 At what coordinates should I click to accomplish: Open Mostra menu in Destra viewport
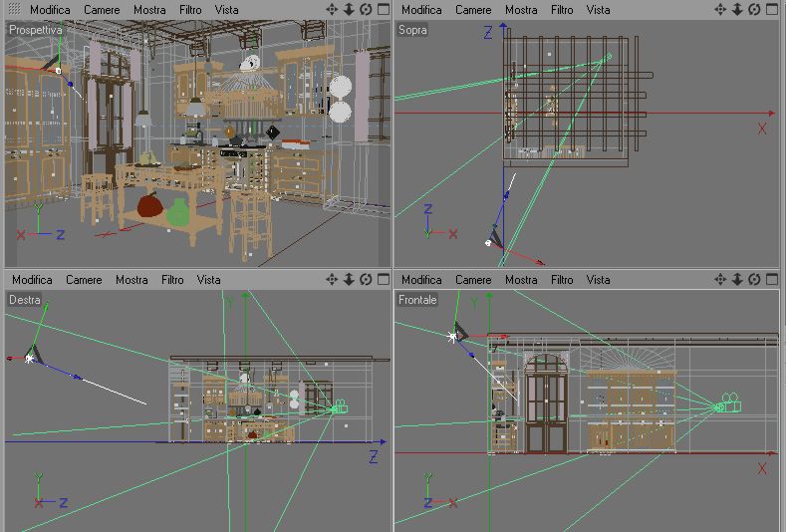point(131,280)
